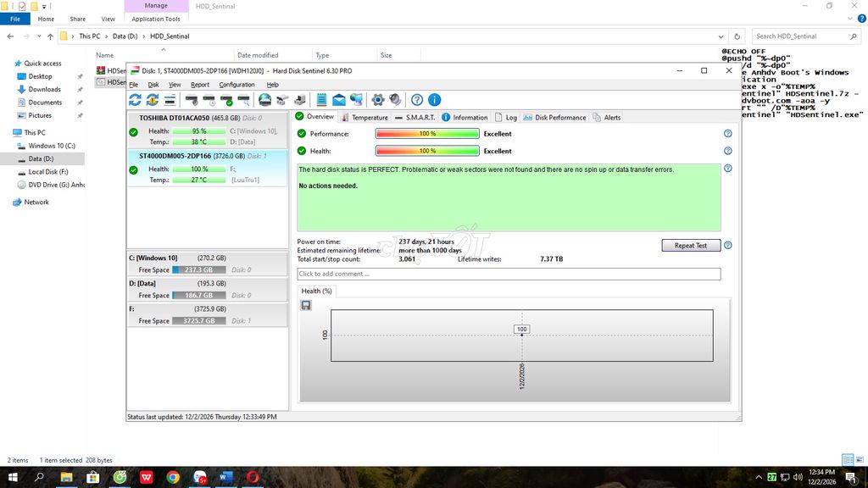This screenshot has width=868, height=488.
Task: Open the File menu in Hard Disk Sentinel
Action: coord(133,85)
